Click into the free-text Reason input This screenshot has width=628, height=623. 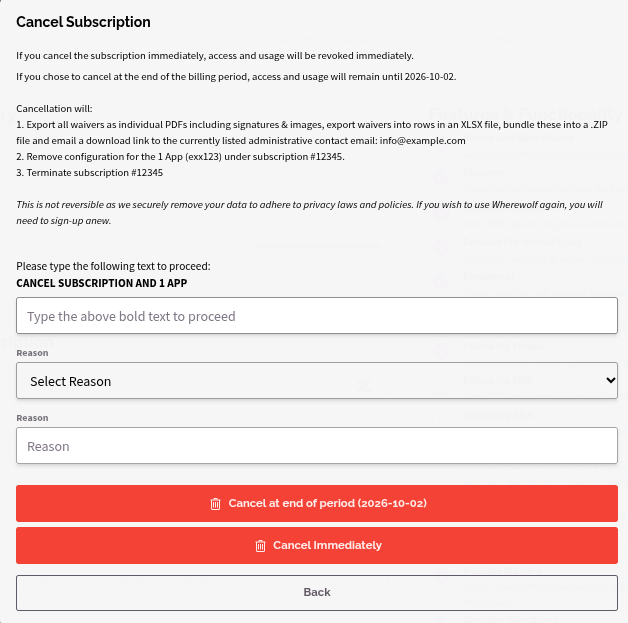(x=317, y=446)
